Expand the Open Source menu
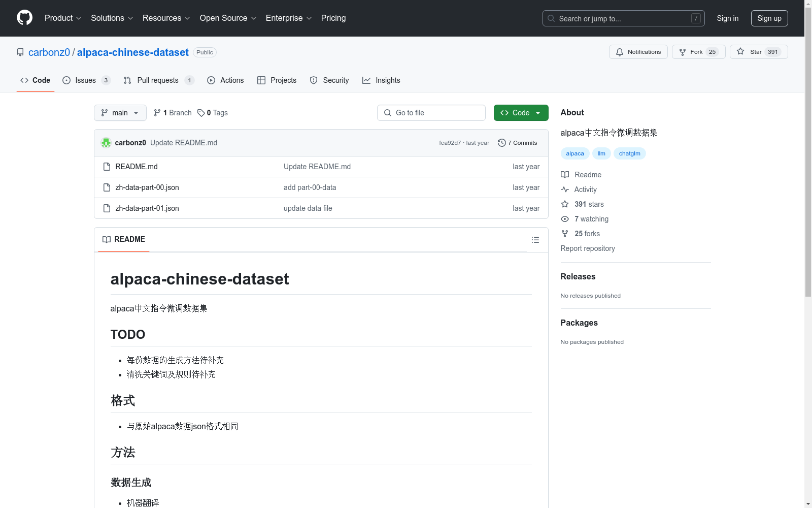Screen dimensions: 812x508 [x=228, y=18]
